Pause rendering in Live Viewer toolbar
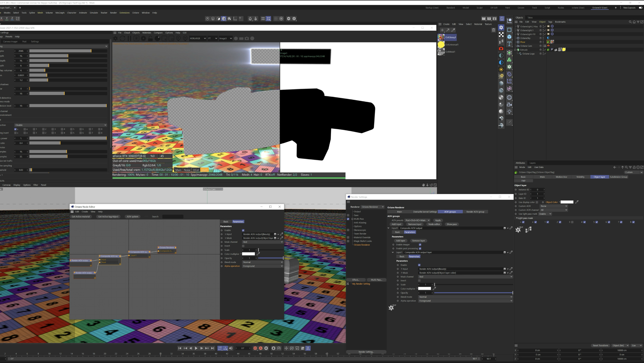The width and height of the screenshot is (644, 363). pos(129,38)
